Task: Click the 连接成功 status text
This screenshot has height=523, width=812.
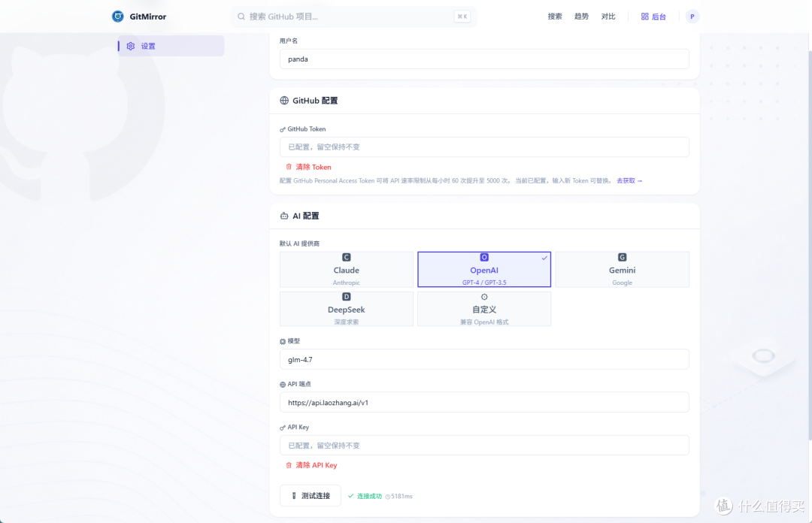Action: click(369, 496)
